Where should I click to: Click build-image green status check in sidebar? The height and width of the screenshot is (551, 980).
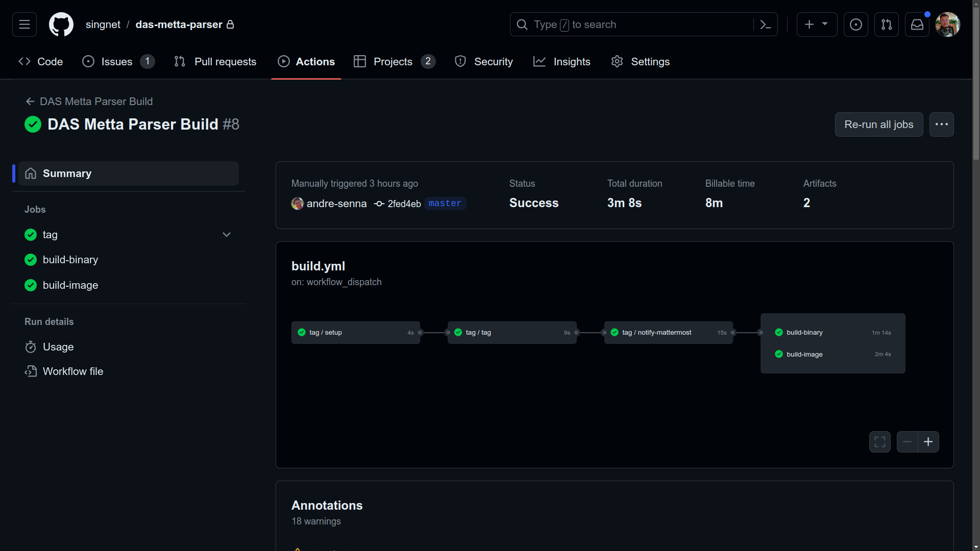pos(31,285)
